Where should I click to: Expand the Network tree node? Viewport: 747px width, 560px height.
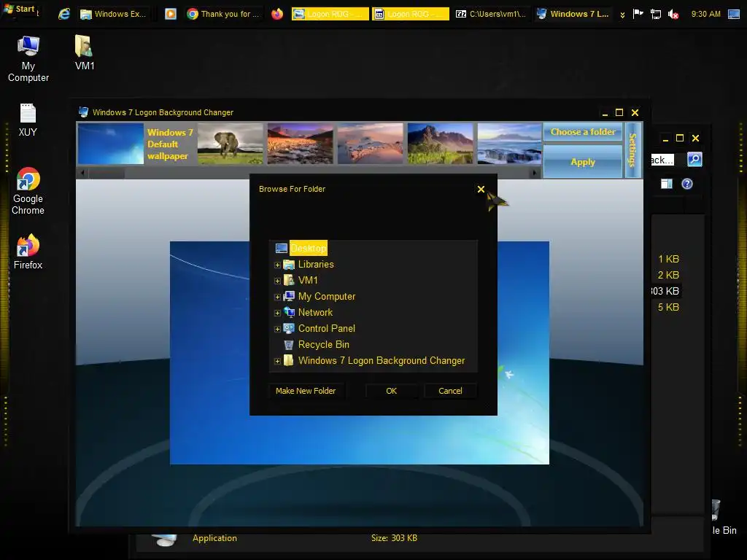(277, 313)
